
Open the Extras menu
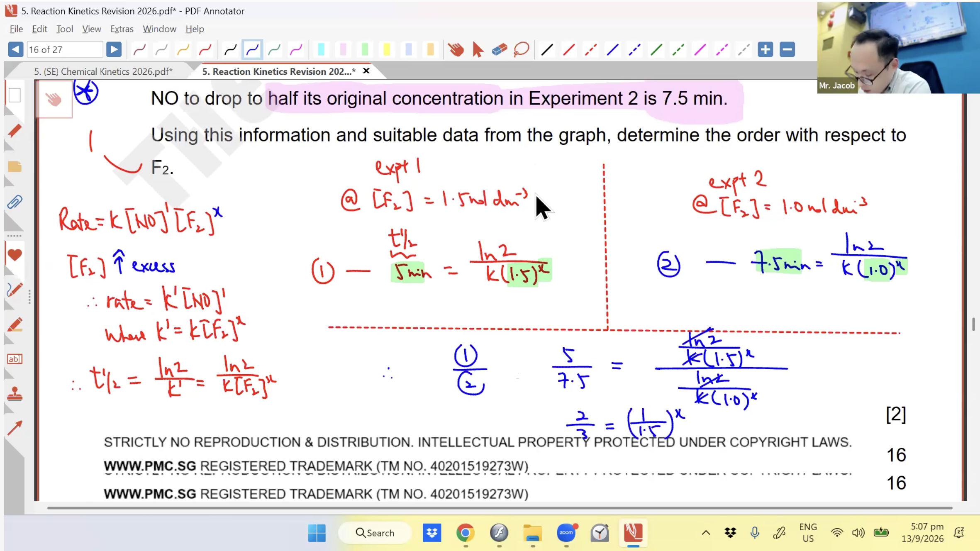[122, 29]
